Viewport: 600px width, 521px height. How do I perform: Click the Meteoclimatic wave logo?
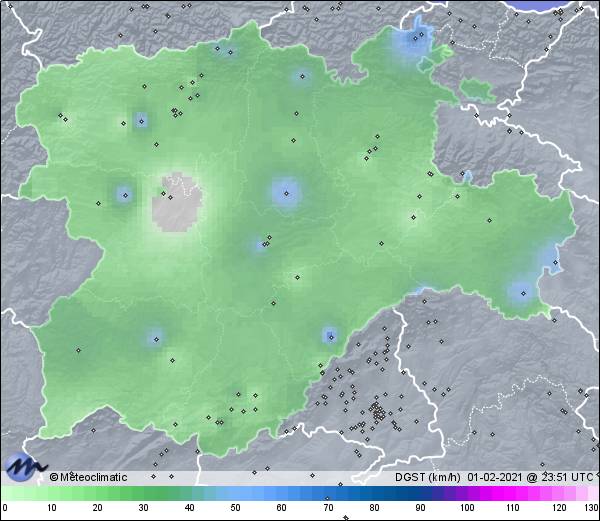[x=25, y=467]
